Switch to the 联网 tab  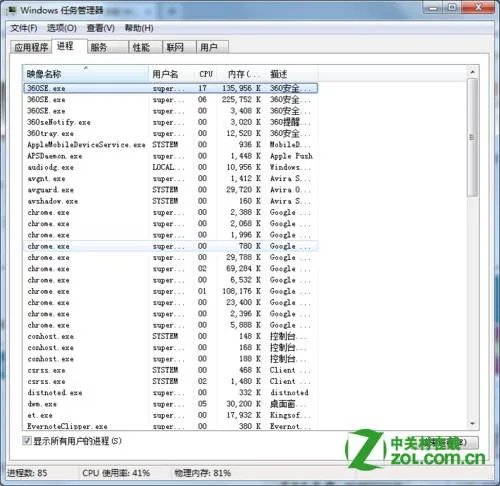point(179,47)
